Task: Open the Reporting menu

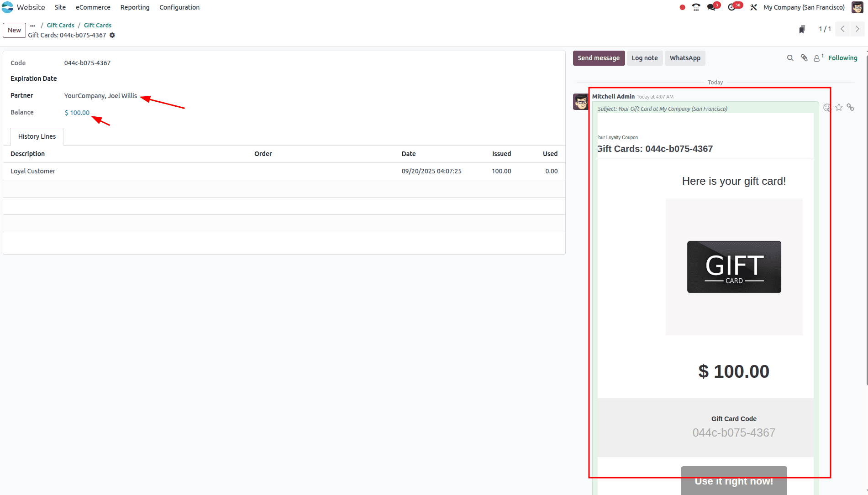Action: pyautogui.click(x=135, y=7)
